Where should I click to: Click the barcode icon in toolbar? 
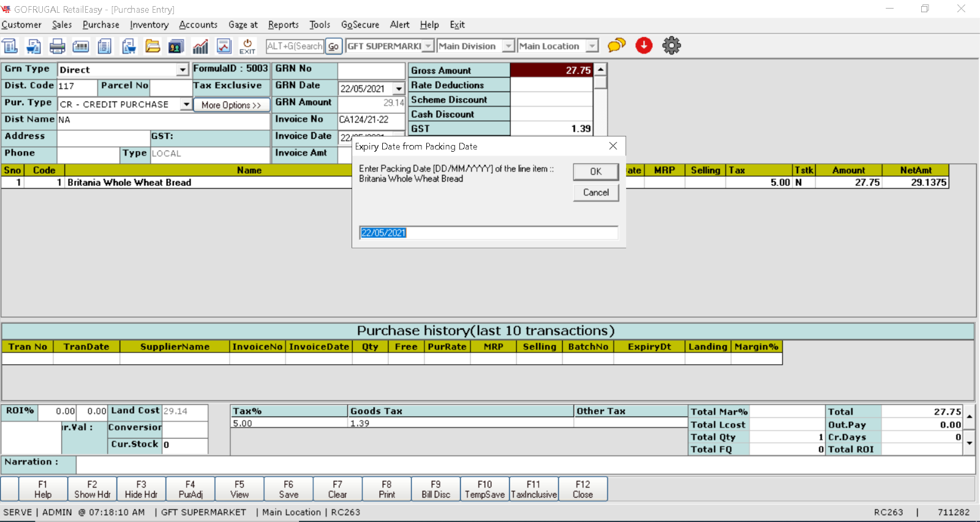pyautogui.click(x=81, y=46)
